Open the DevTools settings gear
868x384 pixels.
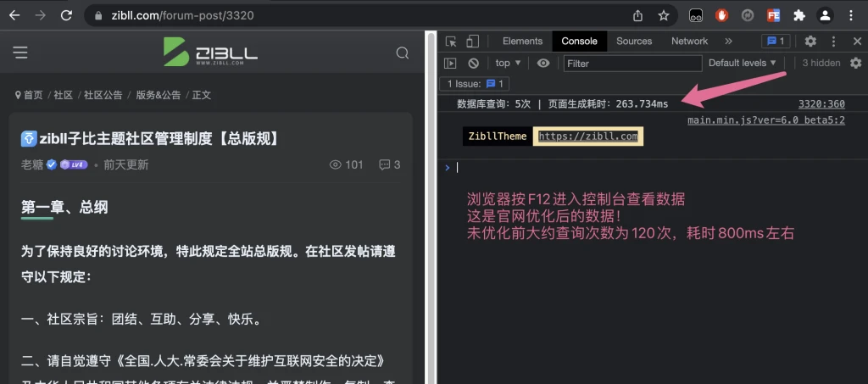coord(810,41)
